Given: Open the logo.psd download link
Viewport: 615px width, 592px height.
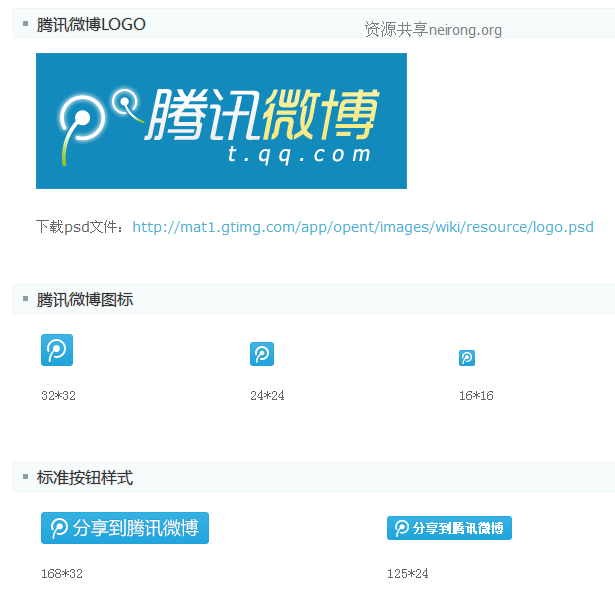Looking at the screenshot, I should (363, 227).
